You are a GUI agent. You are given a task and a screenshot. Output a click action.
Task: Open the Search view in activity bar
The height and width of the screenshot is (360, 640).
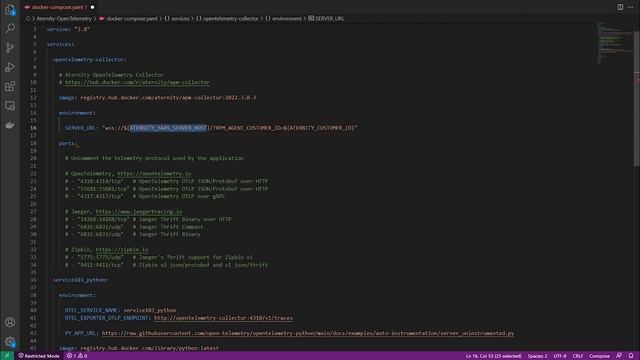[10, 28]
